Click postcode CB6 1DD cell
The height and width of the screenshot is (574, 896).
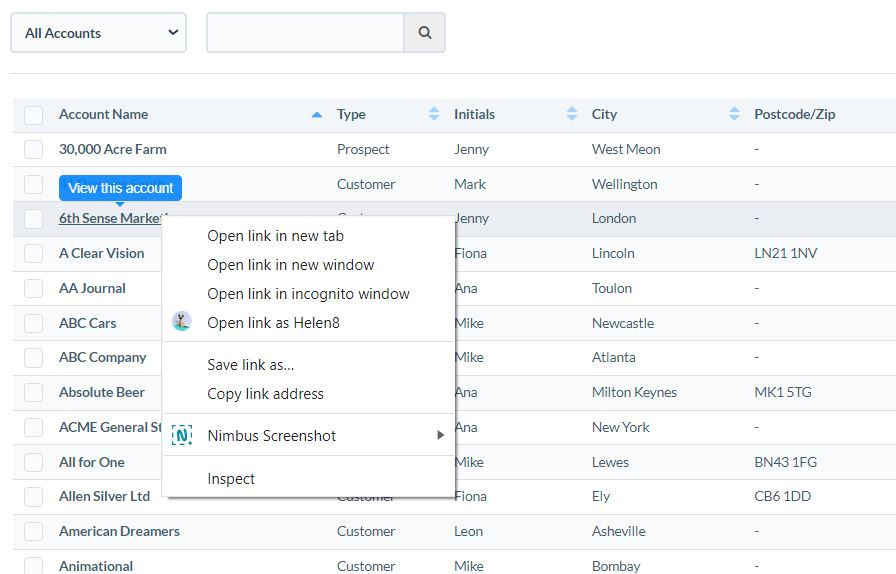pos(782,496)
